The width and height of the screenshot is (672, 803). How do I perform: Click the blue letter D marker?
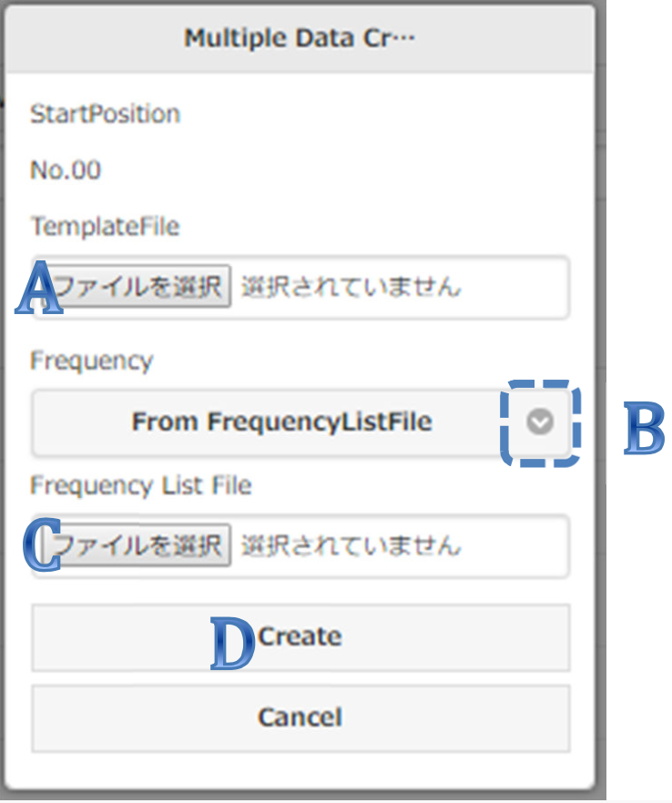(x=232, y=645)
